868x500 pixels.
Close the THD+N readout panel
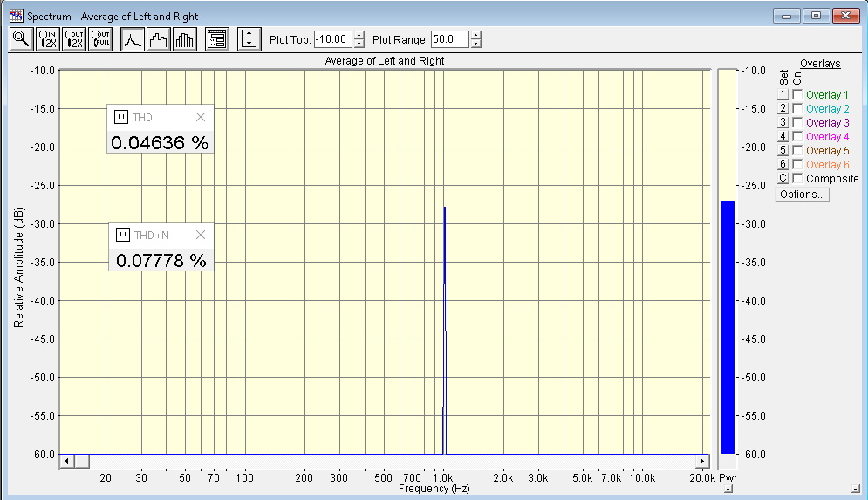coord(201,235)
